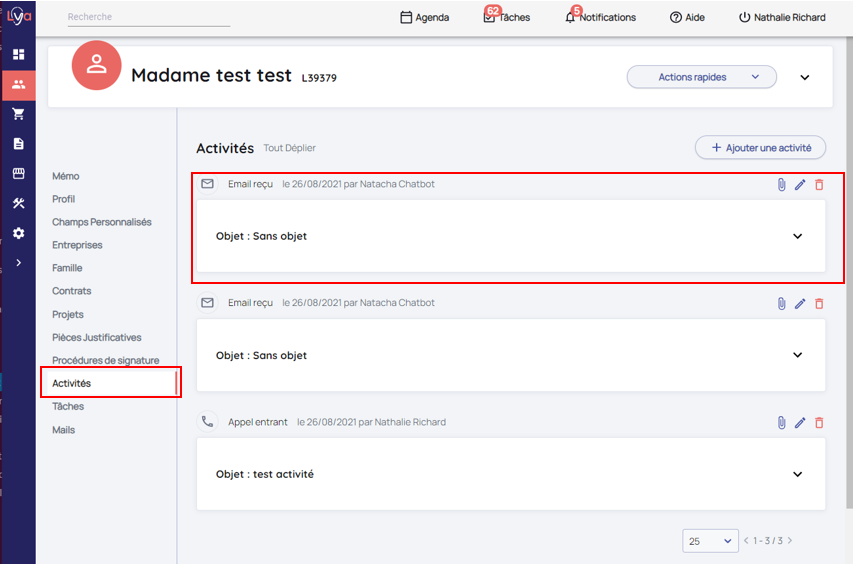Open the 25 rows per page dropdown

(710, 541)
